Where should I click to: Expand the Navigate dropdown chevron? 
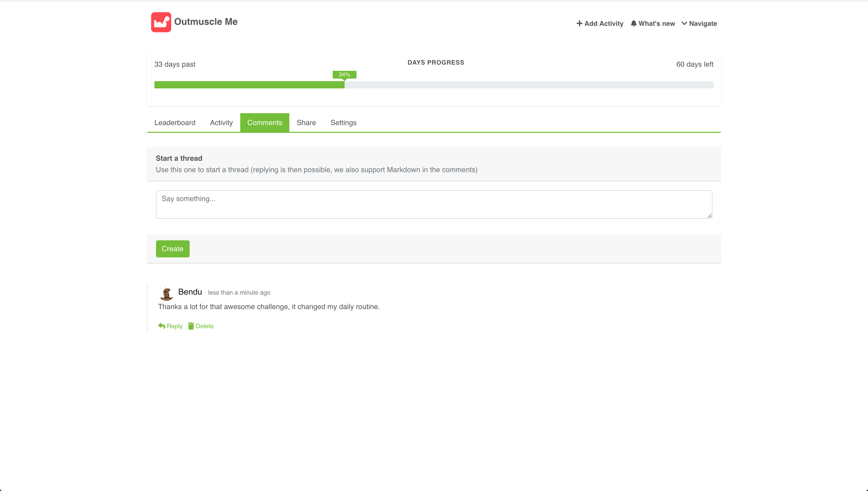click(x=684, y=23)
